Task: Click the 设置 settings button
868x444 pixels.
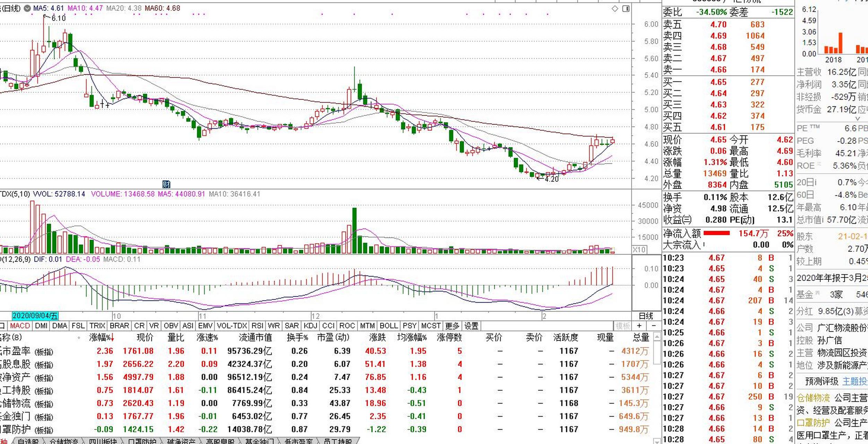Action: coord(471,326)
